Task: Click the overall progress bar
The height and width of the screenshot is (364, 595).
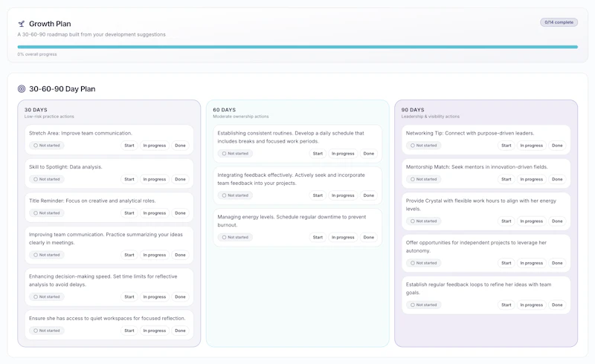Action: coord(297,47)
